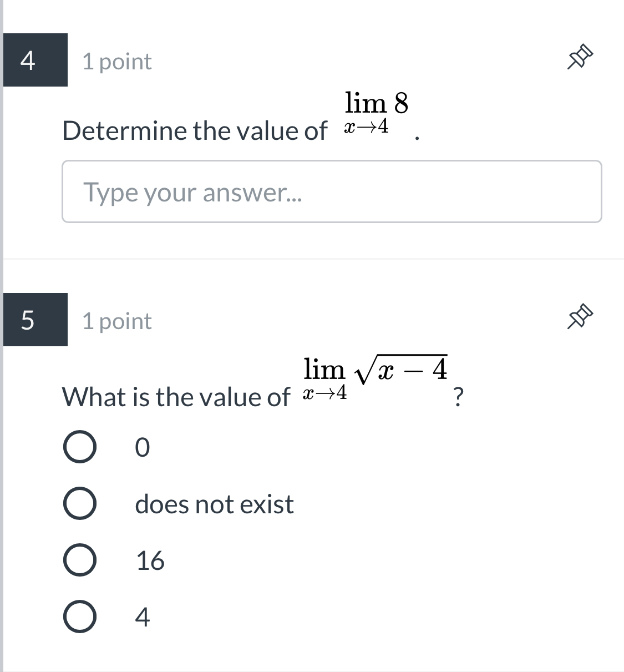Screen dimensions: 624x672
Task: Click the '1 point' label on question 4
Action: [x=116, y=62]
